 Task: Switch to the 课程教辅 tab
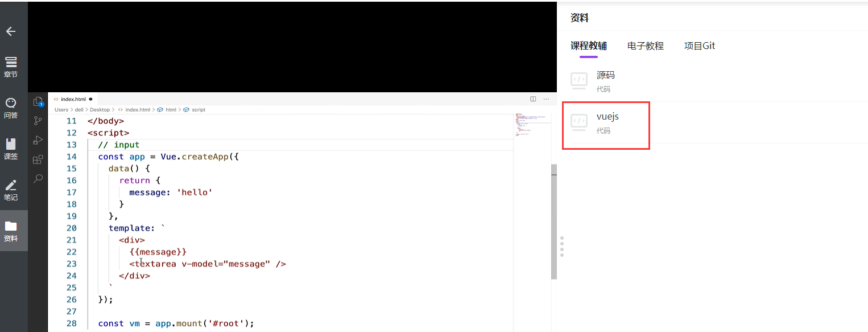[x=589, y=46]
